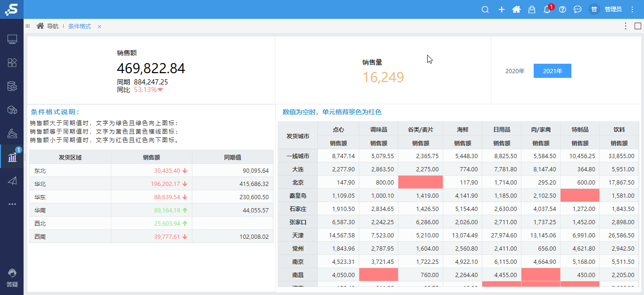The height and width of the screenshot is (295, 644).
Task: Click the 196,202.17 value for 华北
Action: click(x=165, y=184)
